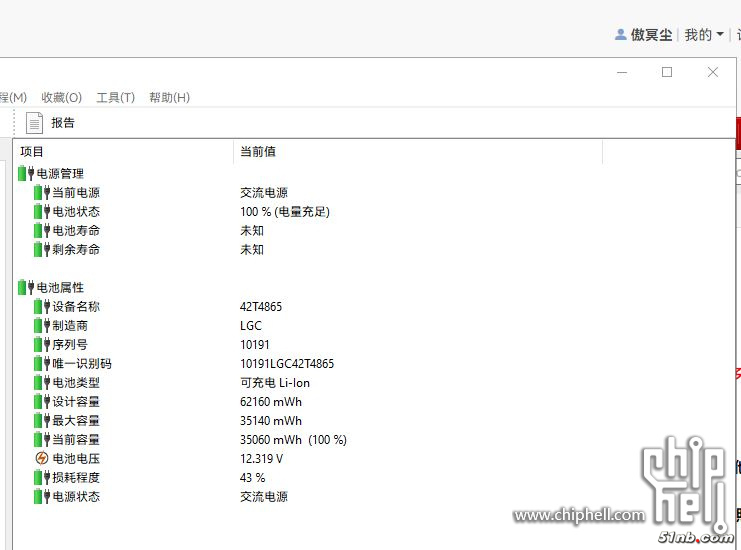Click the voltage value 12.319 V
The width and height of the screenshot is (741, 550).
tap(261, 458)
